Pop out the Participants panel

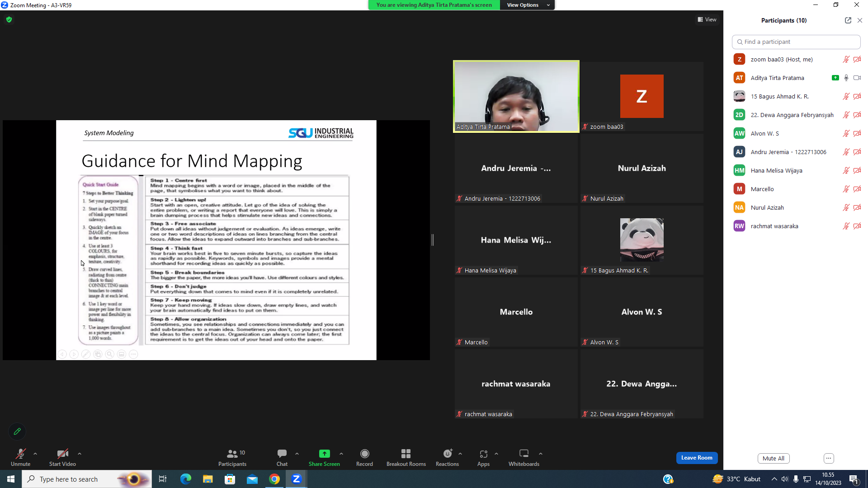848,20
